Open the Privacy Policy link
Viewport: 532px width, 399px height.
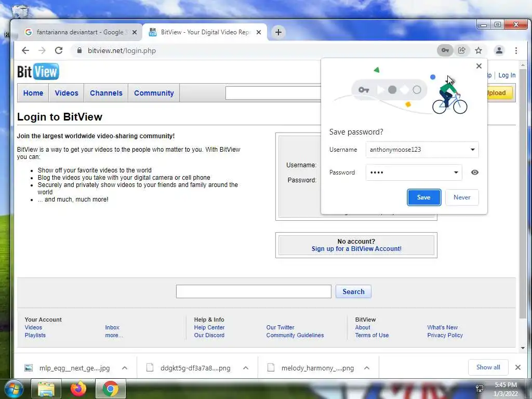[x=445, y=335]
